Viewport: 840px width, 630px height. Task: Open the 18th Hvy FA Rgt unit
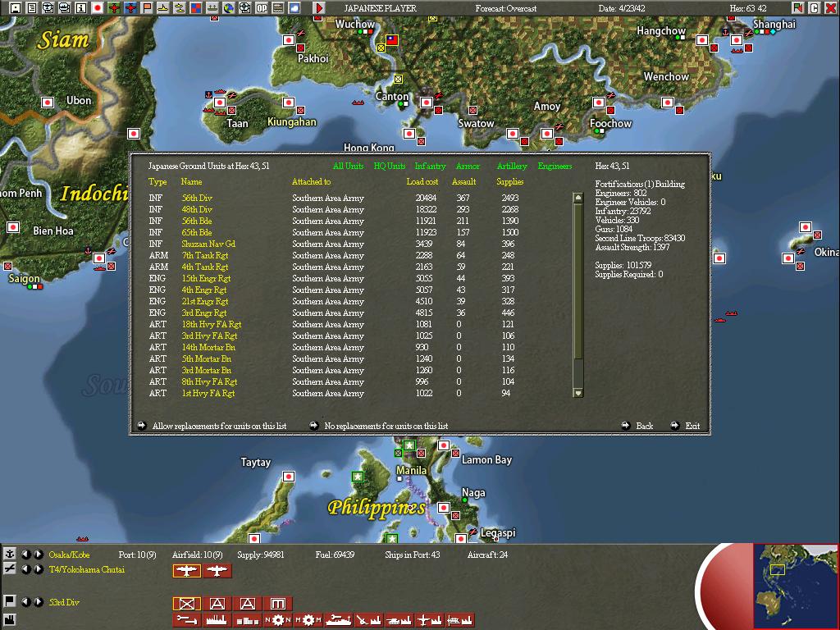(x=211, y=324)
